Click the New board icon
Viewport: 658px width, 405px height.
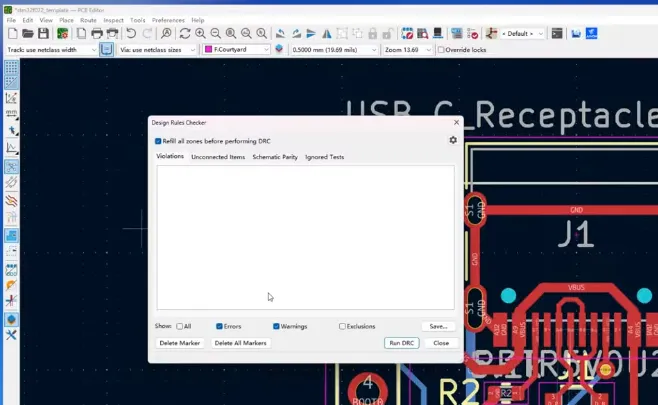(x=13, y=34)
